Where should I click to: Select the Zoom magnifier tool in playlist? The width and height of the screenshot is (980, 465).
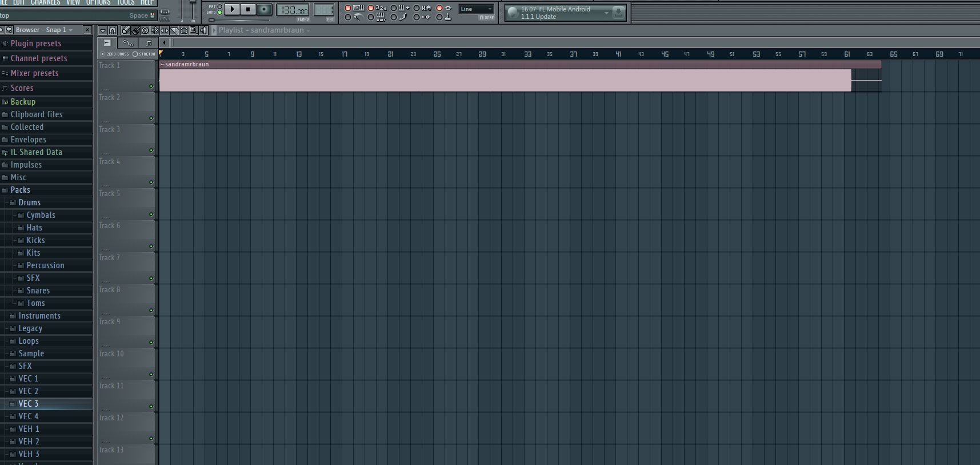tap(194, 30)
